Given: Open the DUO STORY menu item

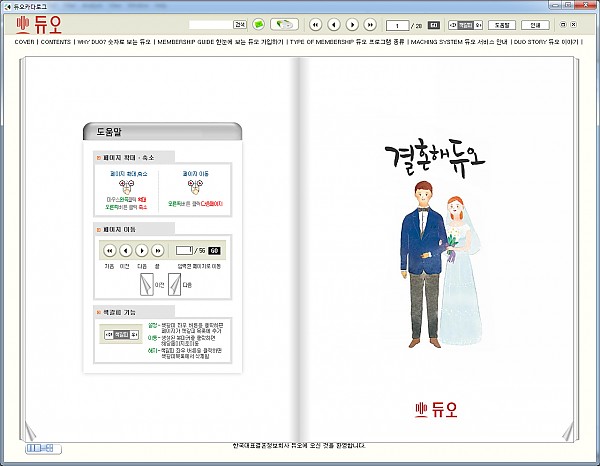Looking at the screenshot, I should [546, 42].
